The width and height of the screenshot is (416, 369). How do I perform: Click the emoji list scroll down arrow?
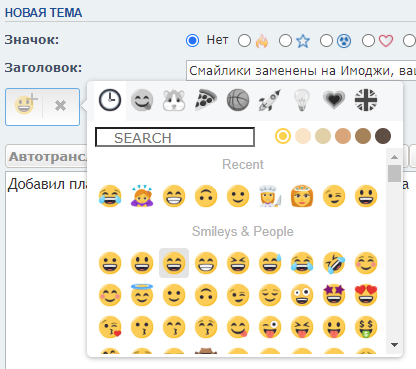coord(395,345)
